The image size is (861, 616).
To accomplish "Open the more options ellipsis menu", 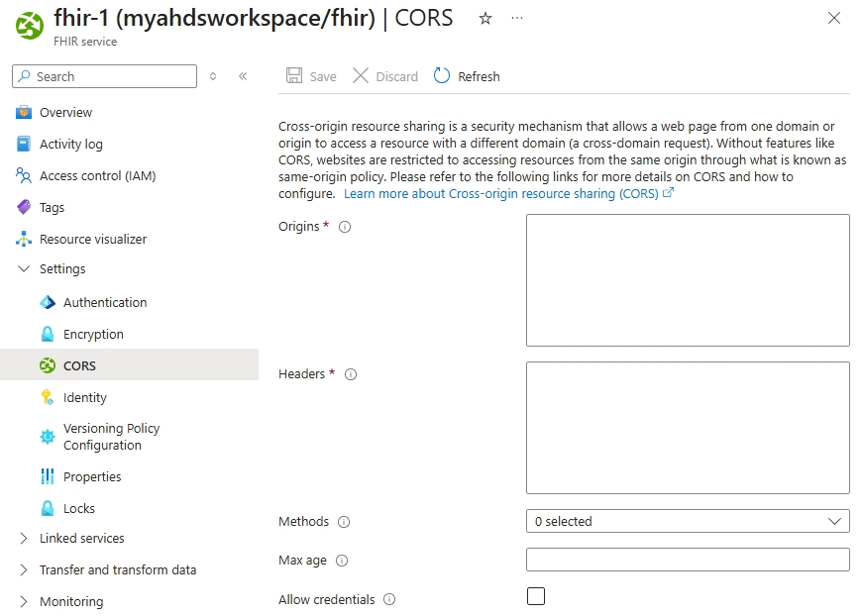I will click(x=517, y=18).
